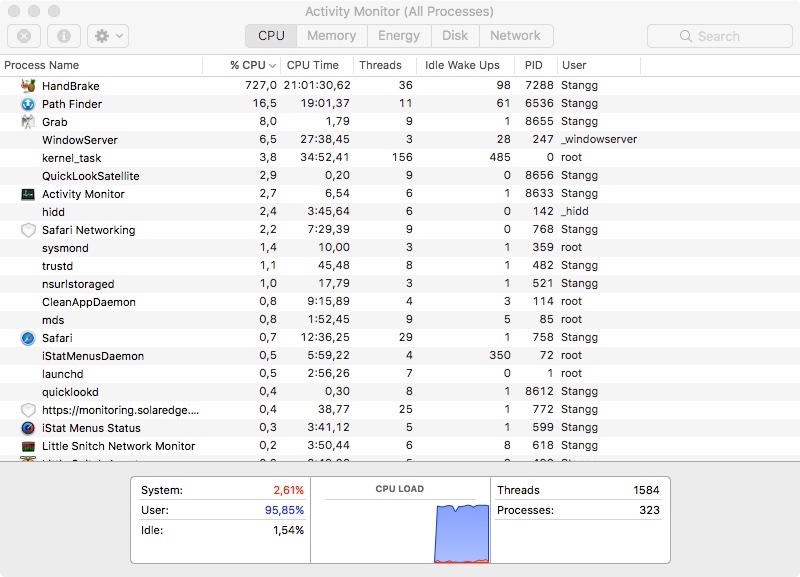Click the _hidd user cell
Screen dimensions: 800x577
click(574, 211)
